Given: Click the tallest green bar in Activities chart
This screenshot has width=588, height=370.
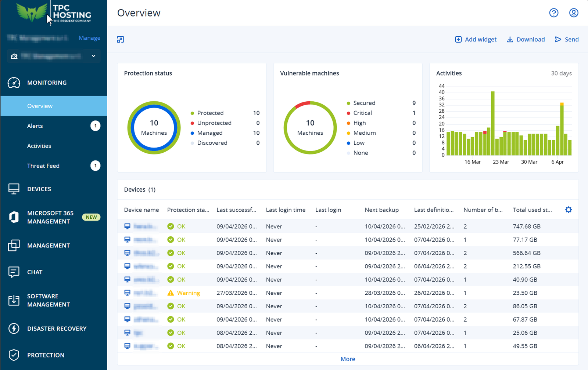Looking at the screenshot, I should (493, 123).
